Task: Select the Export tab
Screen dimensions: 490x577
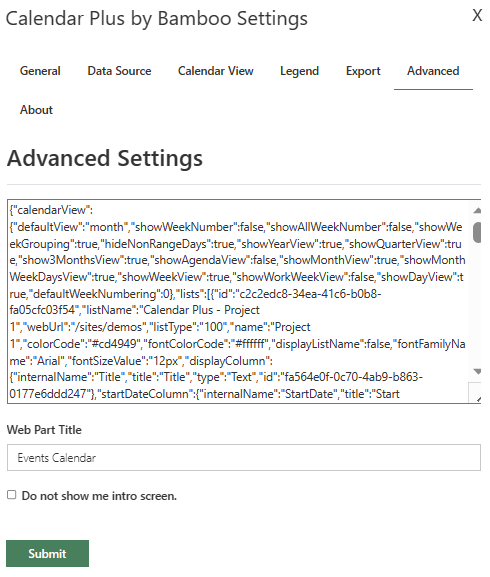Action: [x=363, y=71]
